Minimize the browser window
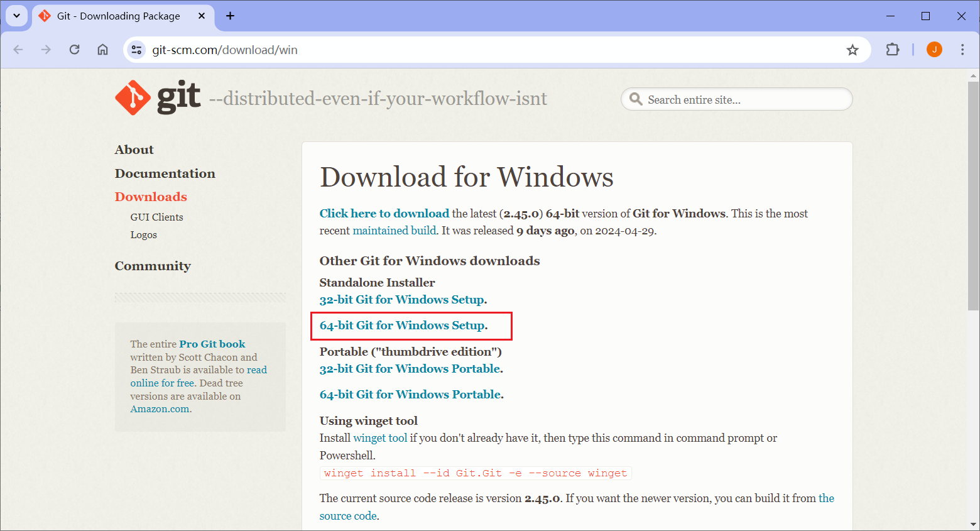The height and width of the screenshot is (531, 980). [x=890, y=16]
